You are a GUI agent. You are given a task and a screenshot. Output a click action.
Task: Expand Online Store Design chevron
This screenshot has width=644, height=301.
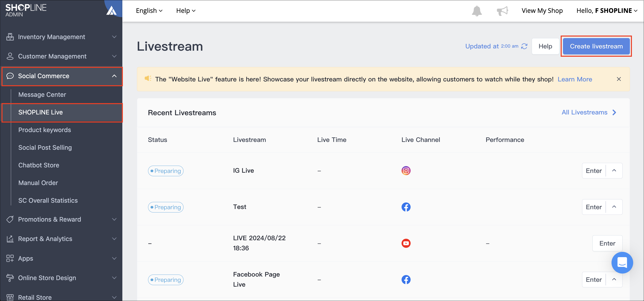[x=114, y=278]
